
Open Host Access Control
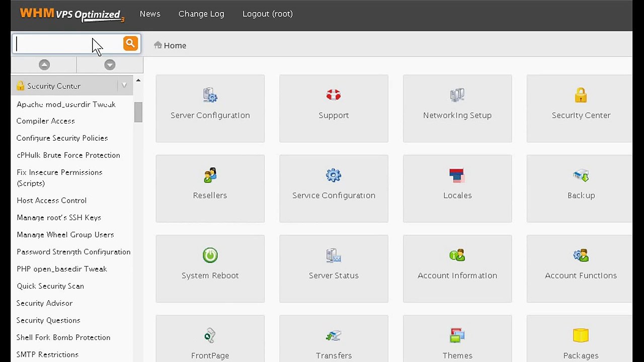[x=51, y=201]
